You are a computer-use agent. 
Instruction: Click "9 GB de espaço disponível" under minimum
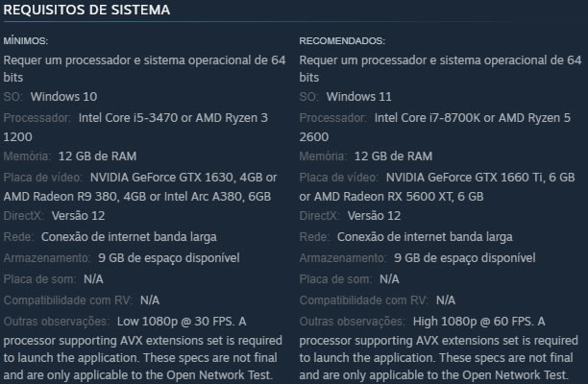169,257
